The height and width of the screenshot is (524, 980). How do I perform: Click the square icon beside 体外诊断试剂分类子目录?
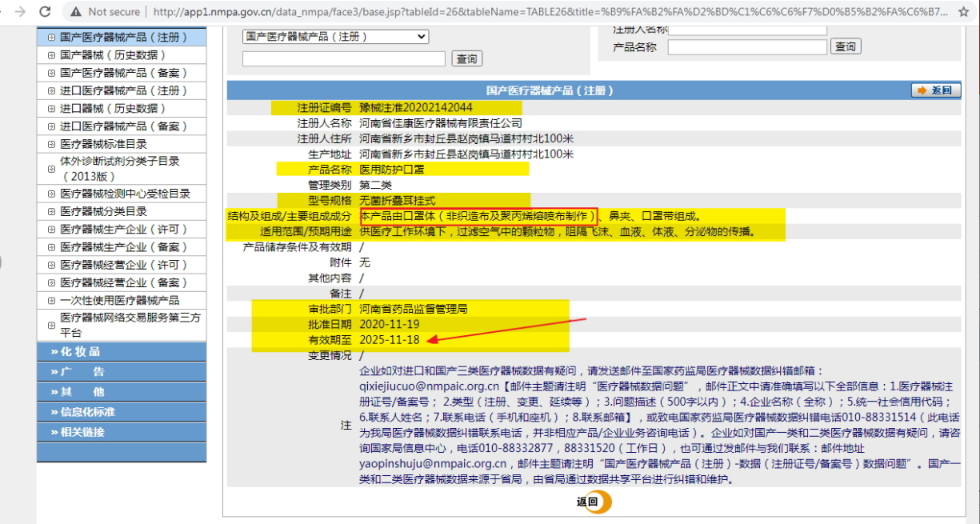52,169
